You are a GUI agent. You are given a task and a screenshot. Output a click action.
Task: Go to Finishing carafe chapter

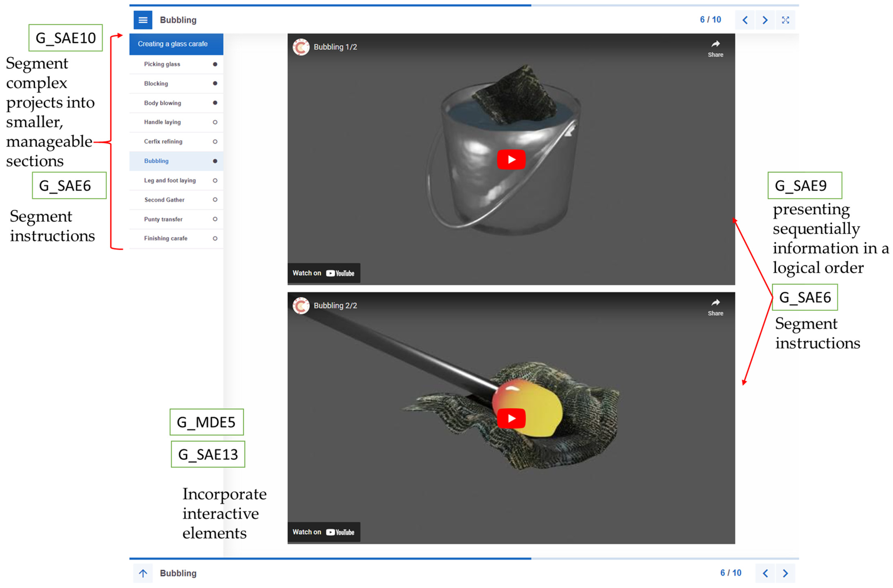click(x=166, y=238)
